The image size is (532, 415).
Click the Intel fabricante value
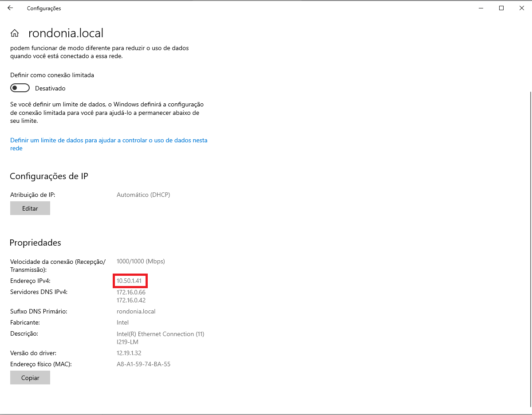122,322
